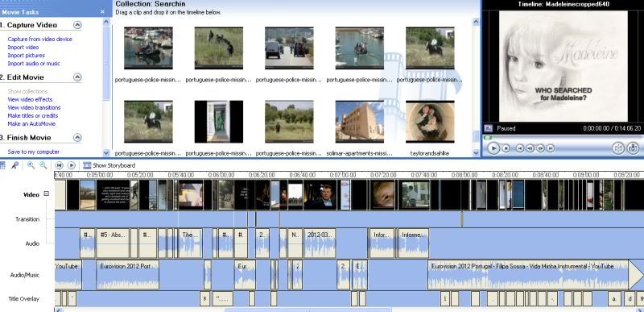Screen dimensions: 644x312
Task: Click the Split clip icon in preview
Action: pyautogui.click(x=618, y=148)
